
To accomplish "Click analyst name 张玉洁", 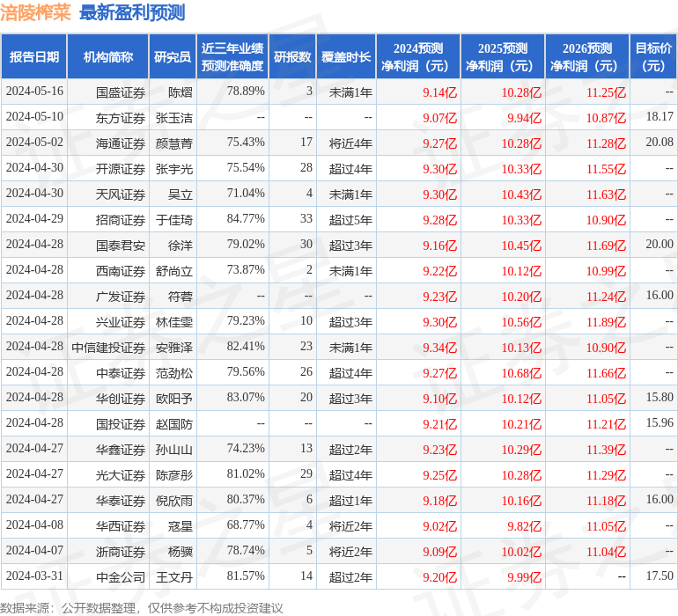I will pyautogui.click(x=174, y=118).
